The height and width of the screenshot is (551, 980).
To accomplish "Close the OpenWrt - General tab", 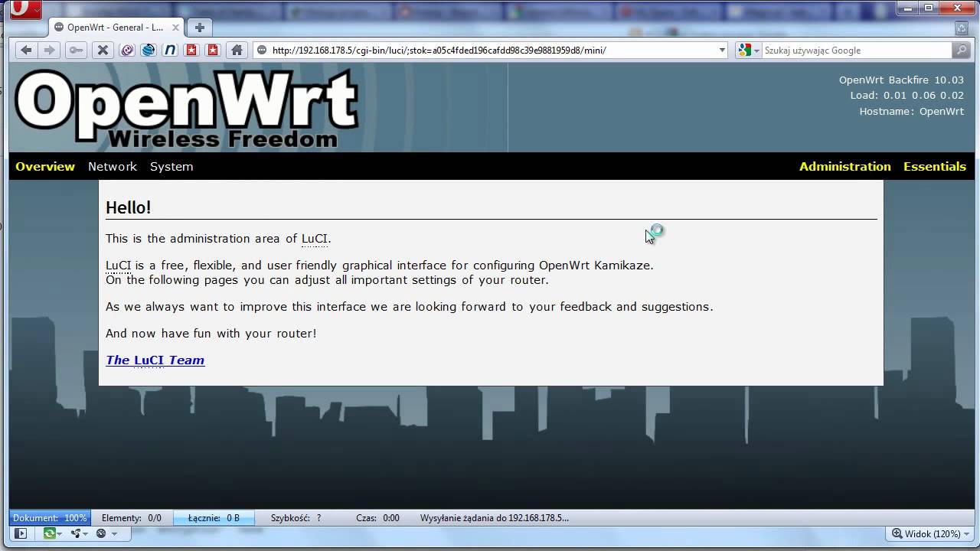I will tap(175, 28).
